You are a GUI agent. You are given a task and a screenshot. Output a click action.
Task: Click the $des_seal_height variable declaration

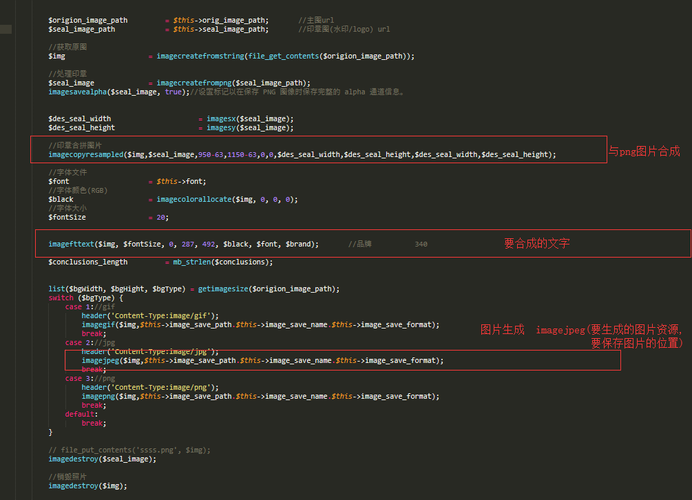82,128
